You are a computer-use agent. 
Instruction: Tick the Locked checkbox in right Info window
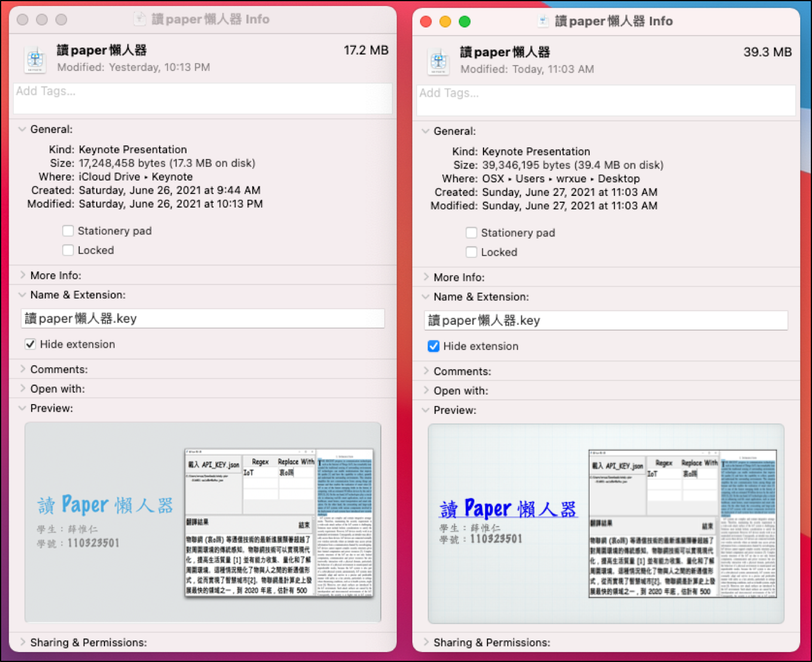click(471, 252)
